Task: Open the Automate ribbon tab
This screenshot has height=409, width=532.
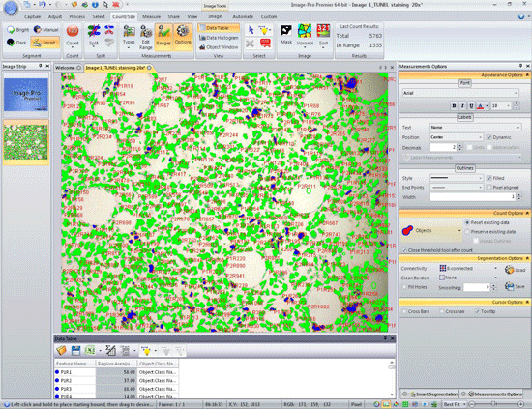Action: [243, 16]
